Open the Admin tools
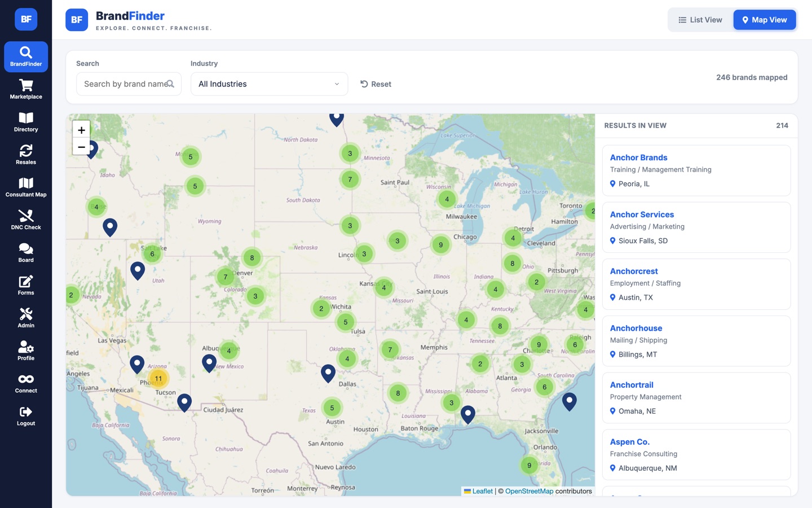 (26, 318)
